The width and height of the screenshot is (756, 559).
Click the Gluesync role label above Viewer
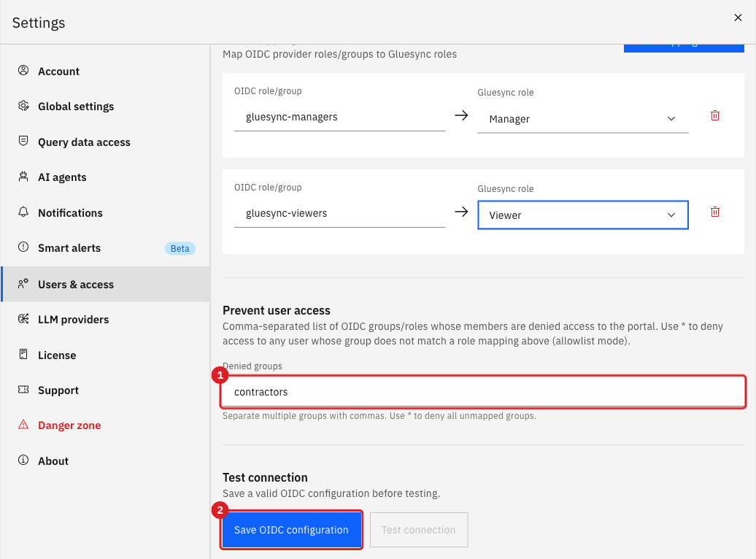[x=505, y=188]
